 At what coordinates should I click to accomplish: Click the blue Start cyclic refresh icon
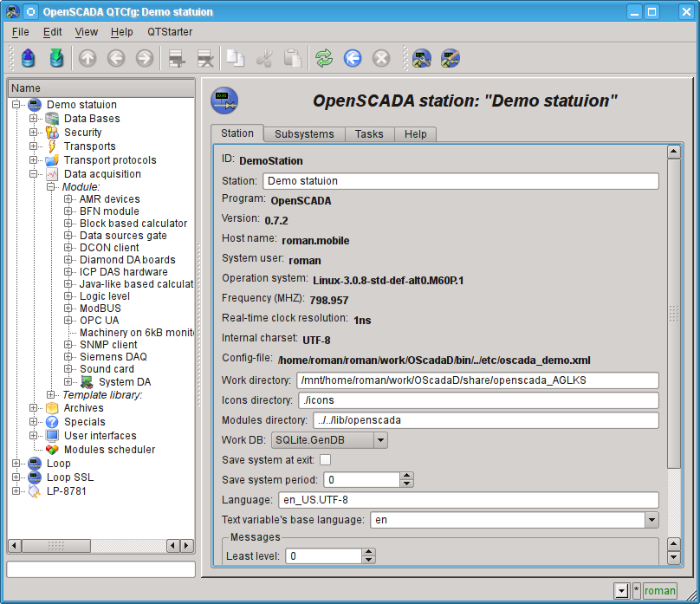click(353, 58)
